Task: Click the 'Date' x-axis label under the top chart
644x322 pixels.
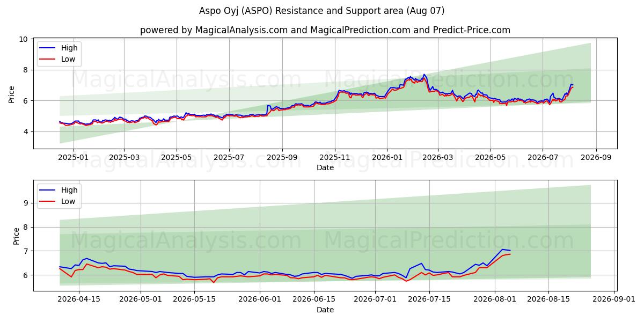Action: point(325,167)
